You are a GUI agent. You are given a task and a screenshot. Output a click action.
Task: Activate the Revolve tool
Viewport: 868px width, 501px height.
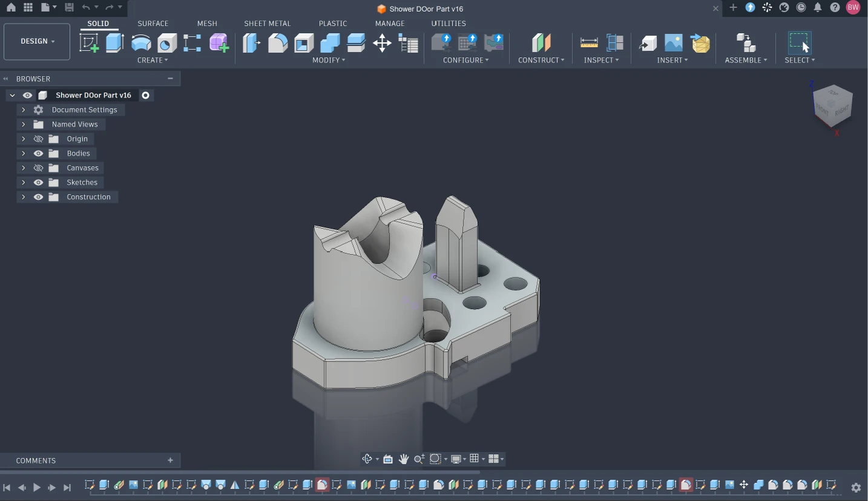(141, 43)
